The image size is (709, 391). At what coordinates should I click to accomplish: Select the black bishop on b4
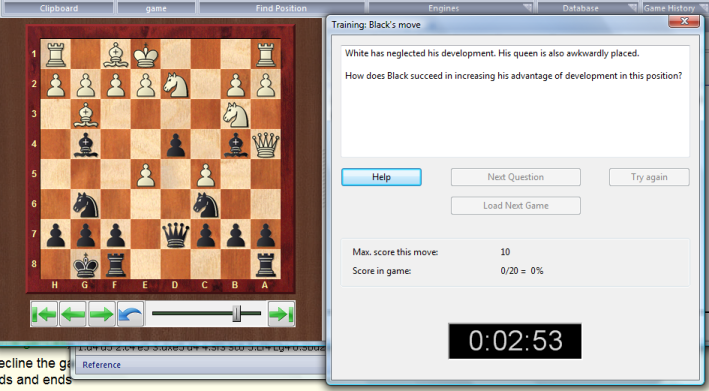click(x=236, y=144)
